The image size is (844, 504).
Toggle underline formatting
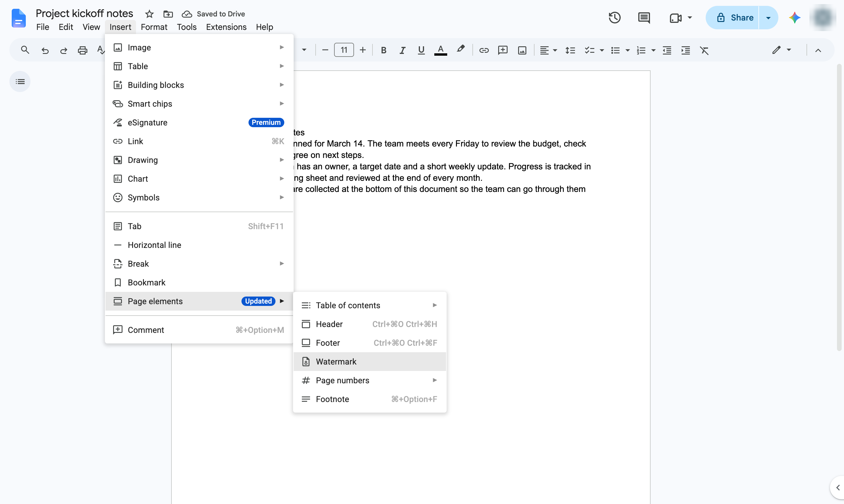[x=421, y=50]
